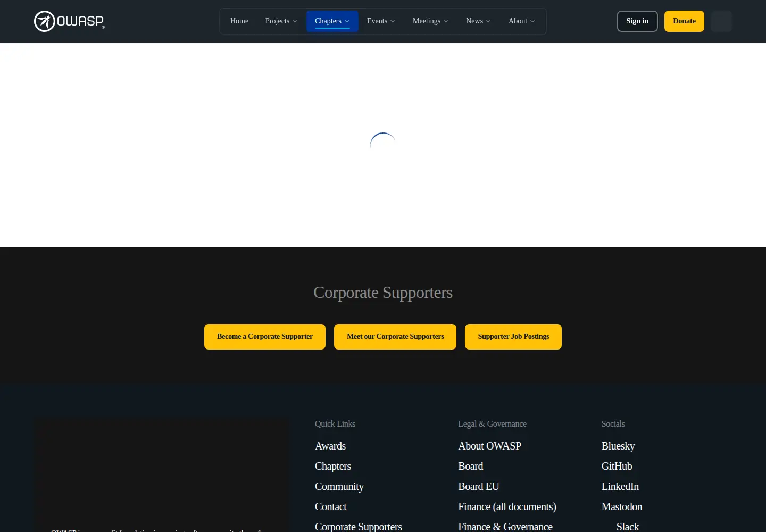Follow the Community footer link
This screenshot has width=766, height=532.
pyautogui.click(x=339, y=486)
